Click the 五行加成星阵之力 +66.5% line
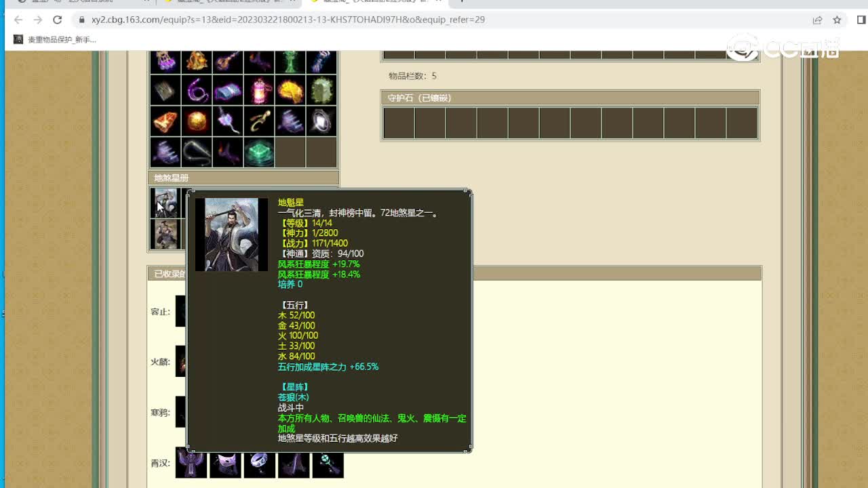The width and height of the screenshot is (868, 488). [x=328, y=367]
